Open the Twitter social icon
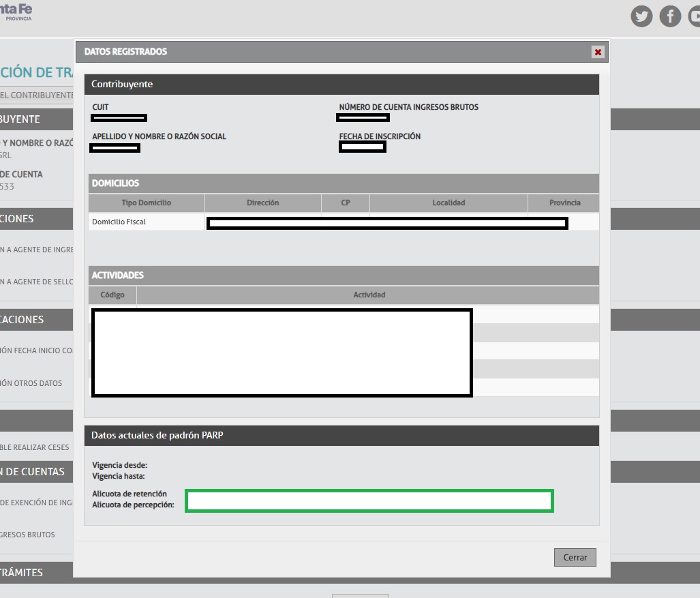The width and height of the screenshot is (700, 598). (x=641, y=16)
